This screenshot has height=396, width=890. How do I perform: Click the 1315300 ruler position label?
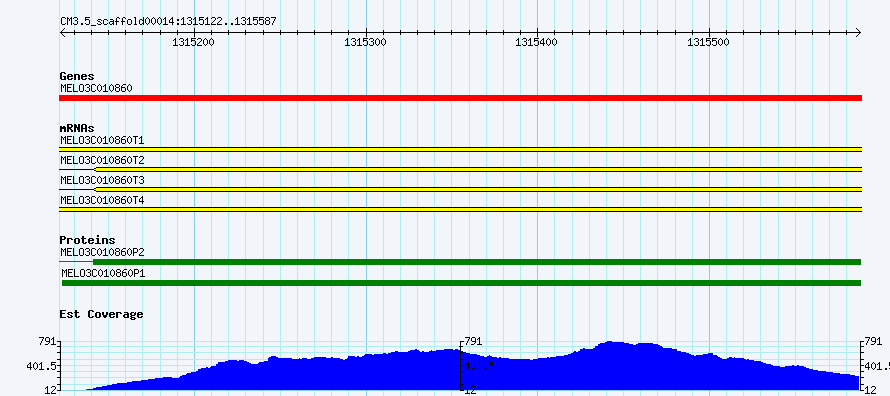click(x=366, y=43)
